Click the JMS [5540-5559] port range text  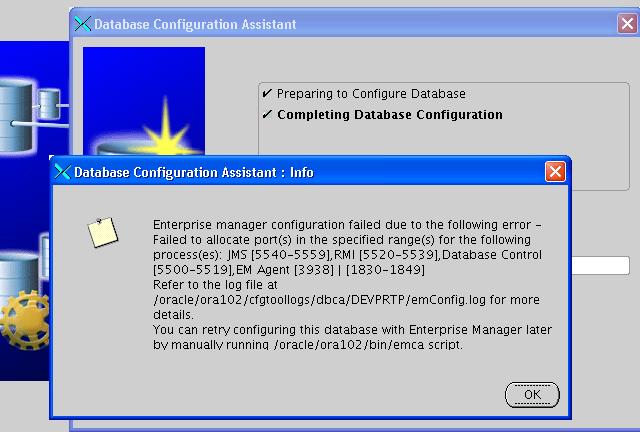click(279, 255)
